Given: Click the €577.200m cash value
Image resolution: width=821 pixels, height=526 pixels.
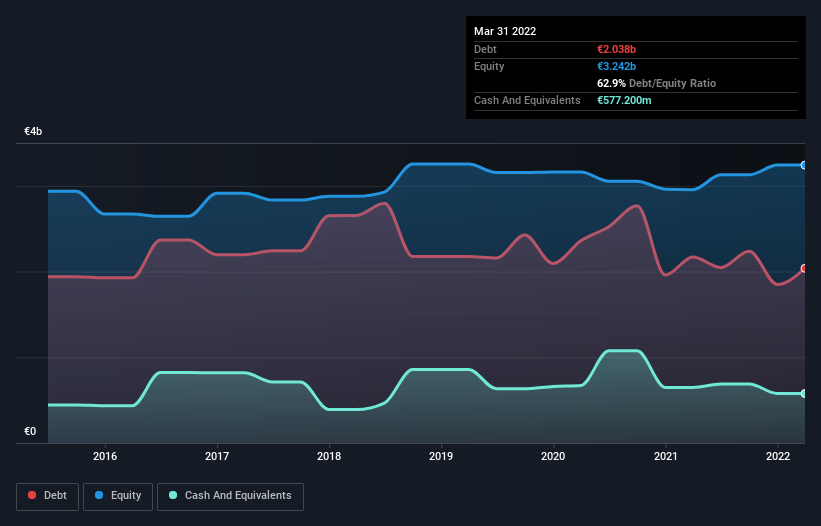Looking at the screenshot, I should click(x=624, y=100).
